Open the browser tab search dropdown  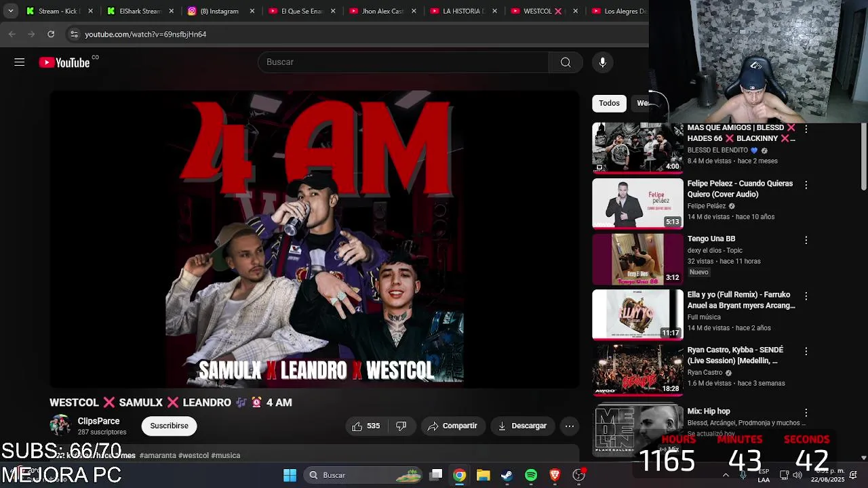(10, 11)
